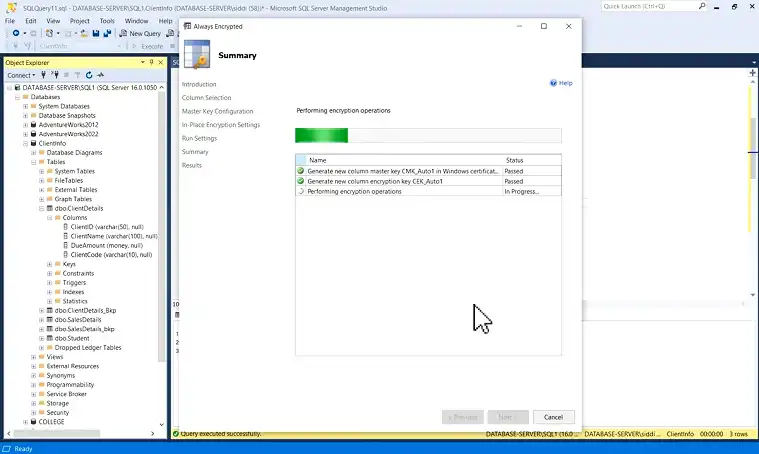Click green check icon for CEK_Auto1 row

click(301, 181)
